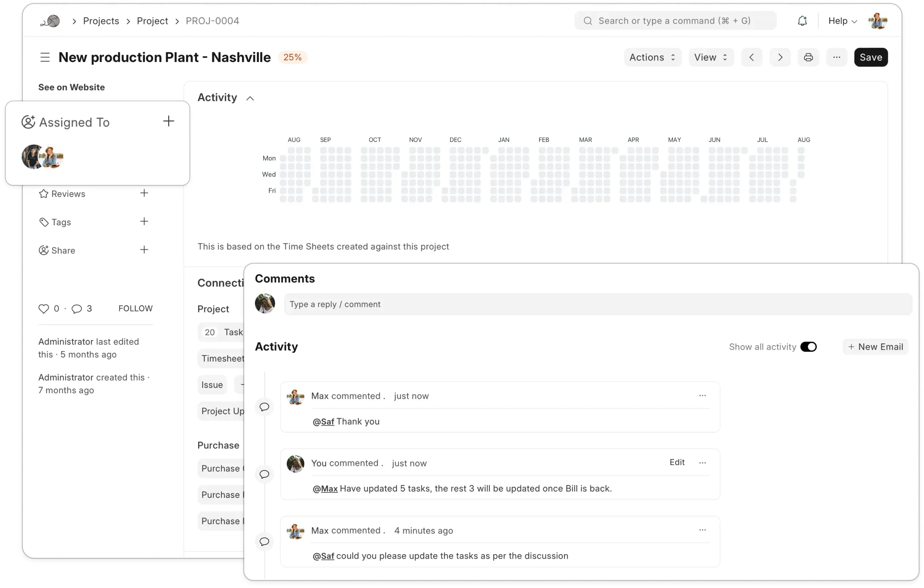This screenshot has height=588, width=924.
Task: Click Edit on your comment
Action: [x=676, y=462]
